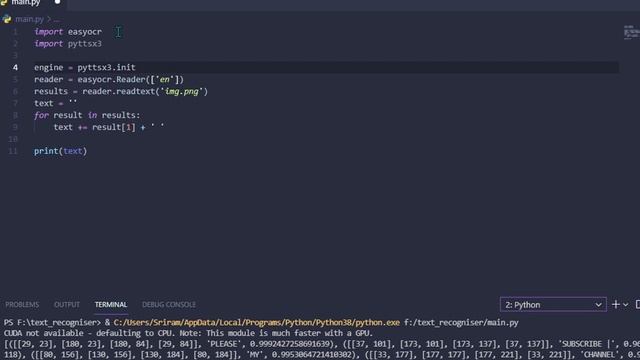Click the code minimap preview

[631, 32]
